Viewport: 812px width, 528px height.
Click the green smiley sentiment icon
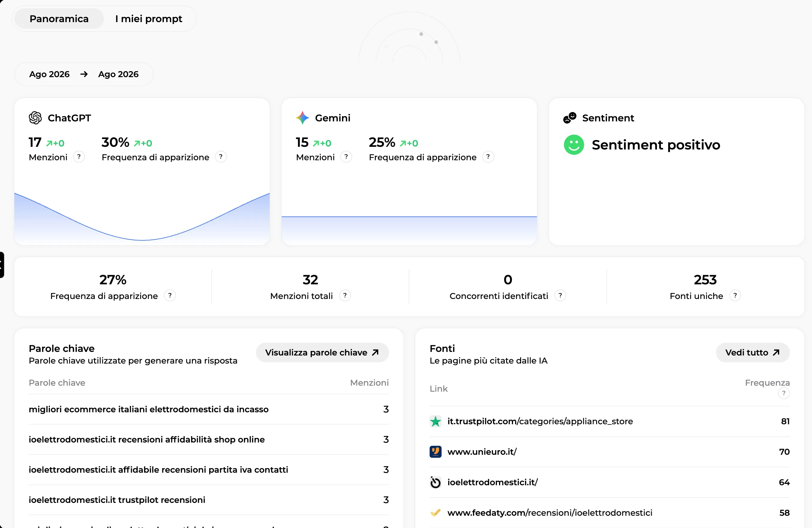574,145
